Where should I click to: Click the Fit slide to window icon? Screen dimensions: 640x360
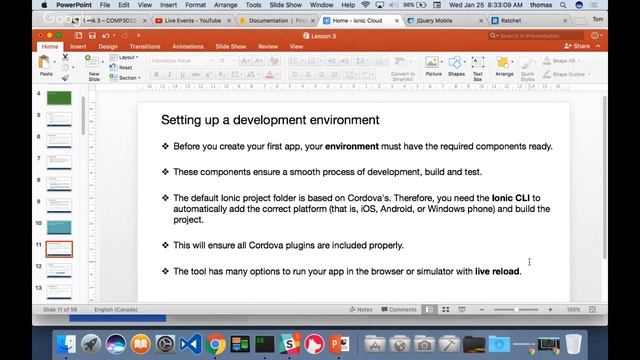[x=593, y=309]
